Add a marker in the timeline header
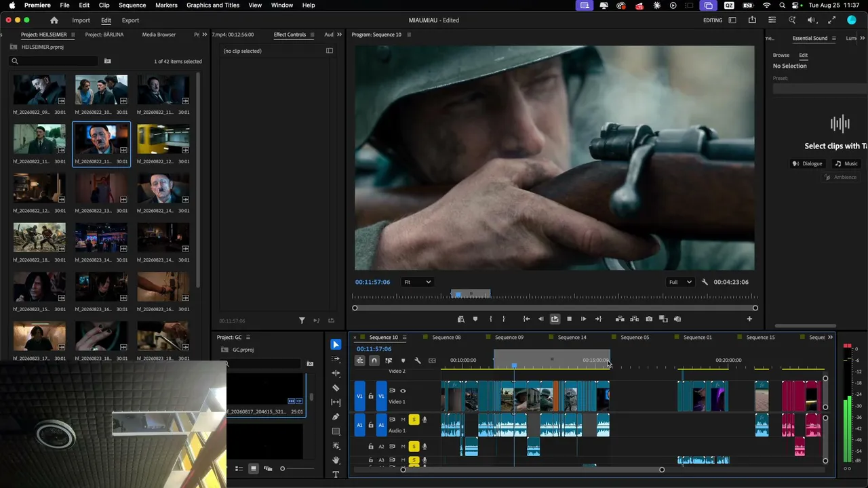The height and width of the screenshot is (488, 868). coord(403,361)
